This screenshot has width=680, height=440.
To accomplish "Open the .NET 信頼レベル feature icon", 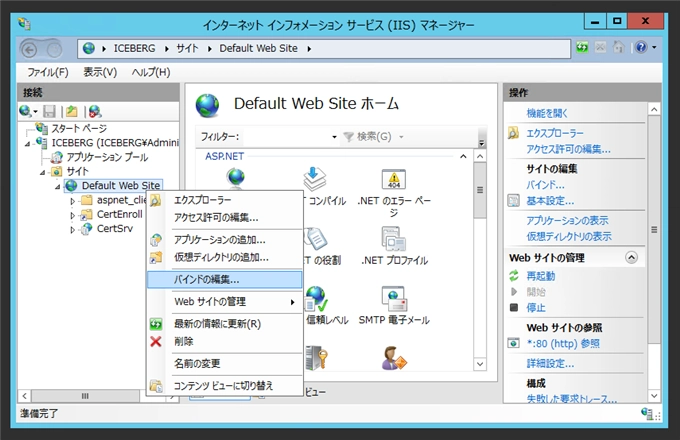I will [x=316, y=299].
